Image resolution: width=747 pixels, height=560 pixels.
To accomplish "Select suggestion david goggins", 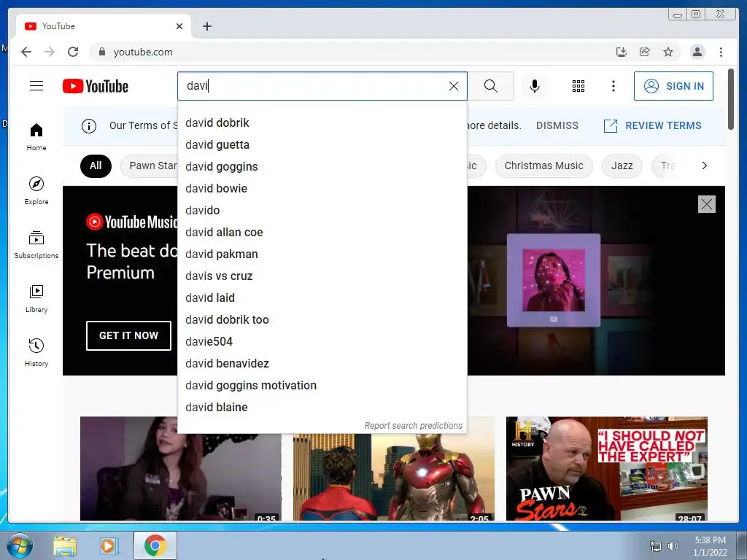I will [322, 167].
